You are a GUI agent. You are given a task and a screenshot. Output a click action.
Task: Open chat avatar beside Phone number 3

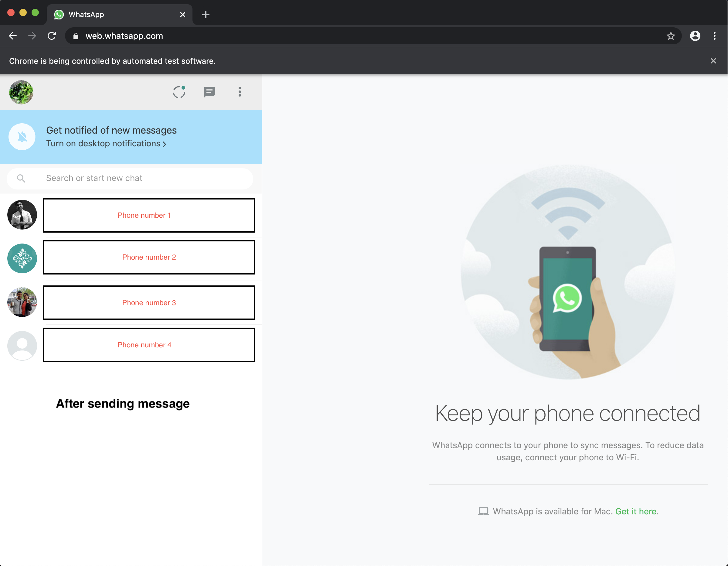(x=22, y=302)
